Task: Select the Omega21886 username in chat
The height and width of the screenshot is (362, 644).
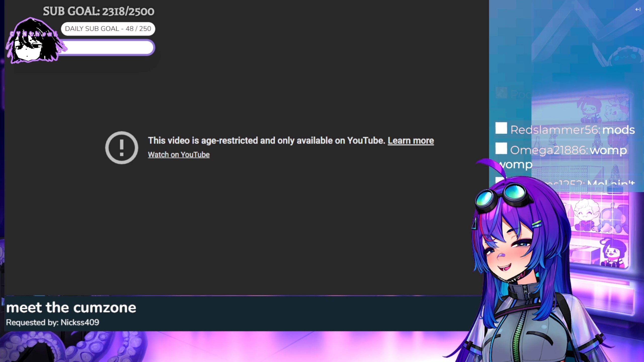Action: 548,150
